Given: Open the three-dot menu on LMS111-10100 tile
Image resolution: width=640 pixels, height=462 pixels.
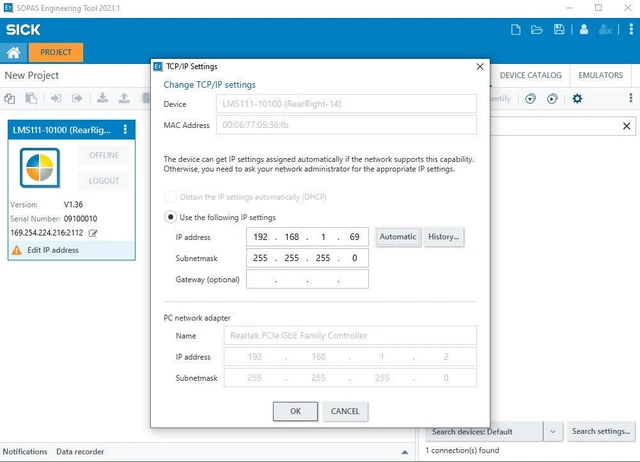Looking at the screenshot, I should 125,129.
